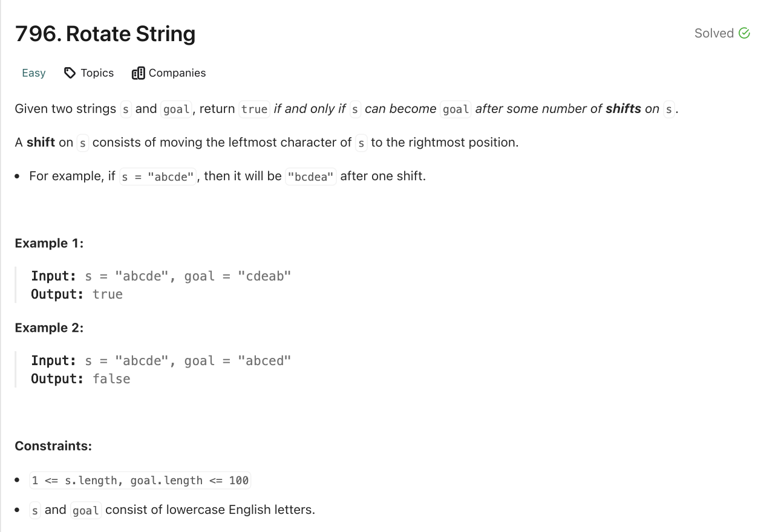Click the "abcde" code chip in the bullet
The image size is (761, 532).
point(158,176)
